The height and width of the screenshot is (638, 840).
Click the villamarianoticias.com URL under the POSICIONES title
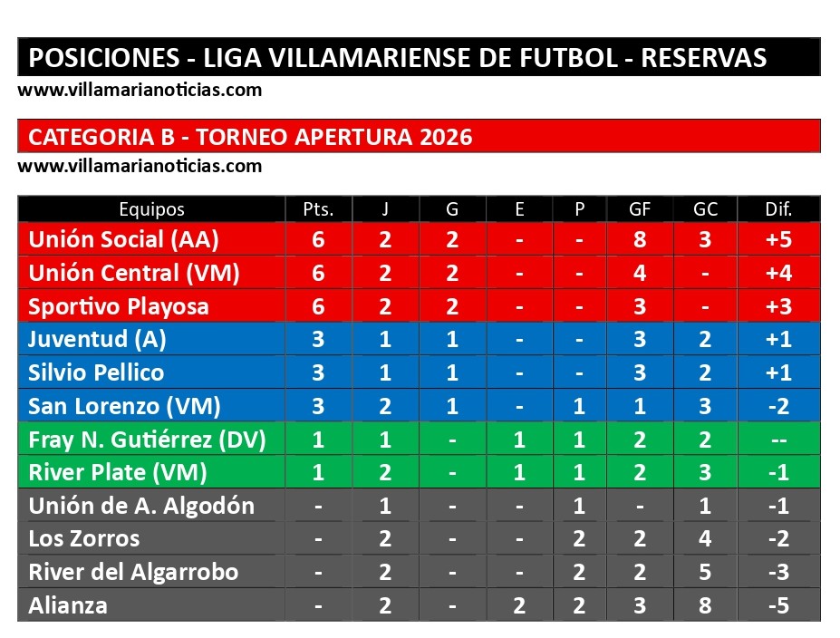coord(140,90)
